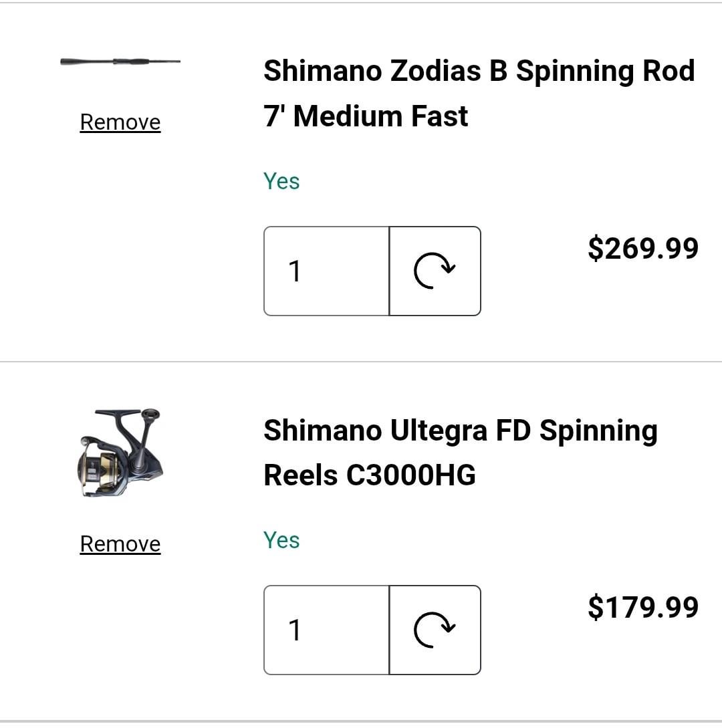Image resolution: width=722 pixels, height=728 pixels.
Task: Click the "Reels C3000HG" title line
Action: pyautogui.click(x=370, y=475)
